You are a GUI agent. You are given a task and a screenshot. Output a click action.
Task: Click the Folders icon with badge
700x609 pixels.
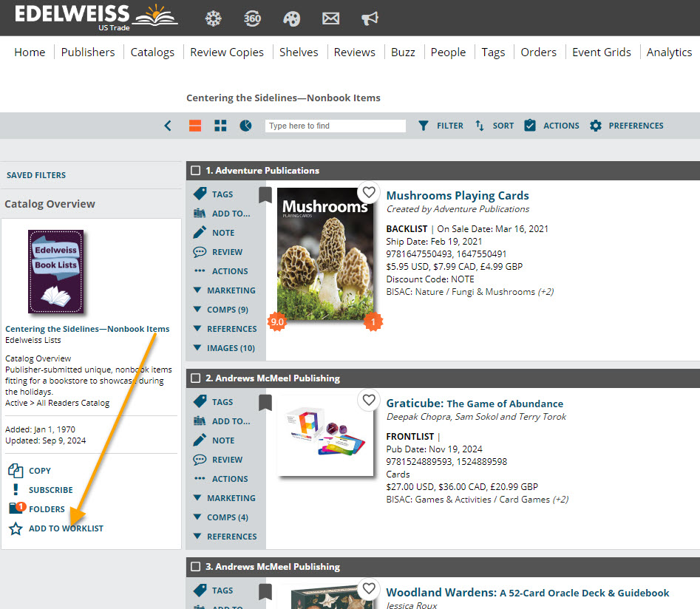coord(18,508)
